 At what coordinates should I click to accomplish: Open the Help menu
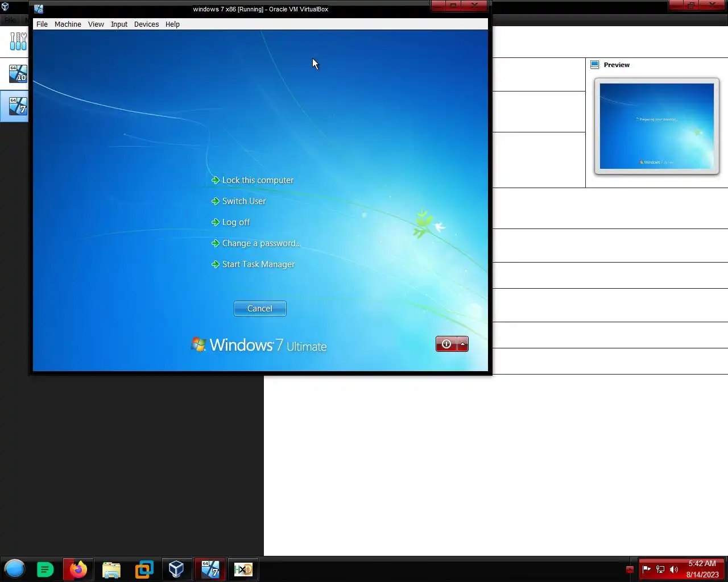(172, 24)
